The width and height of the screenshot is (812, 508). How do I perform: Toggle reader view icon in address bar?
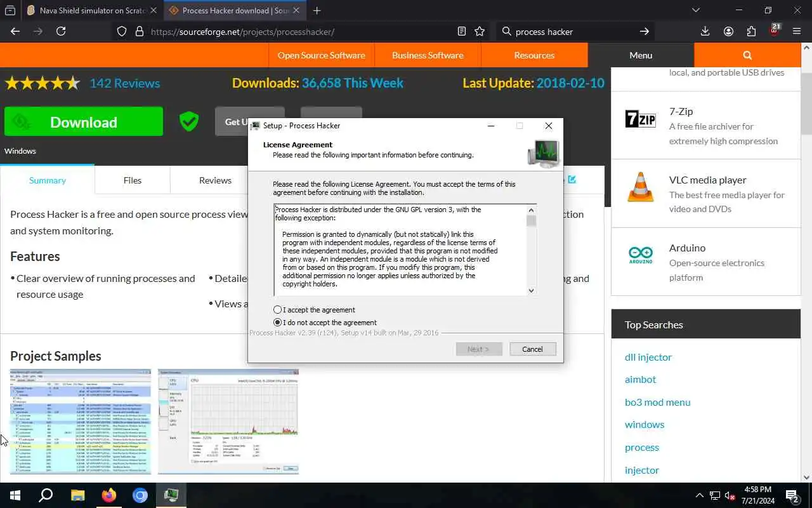click(462, 31)
